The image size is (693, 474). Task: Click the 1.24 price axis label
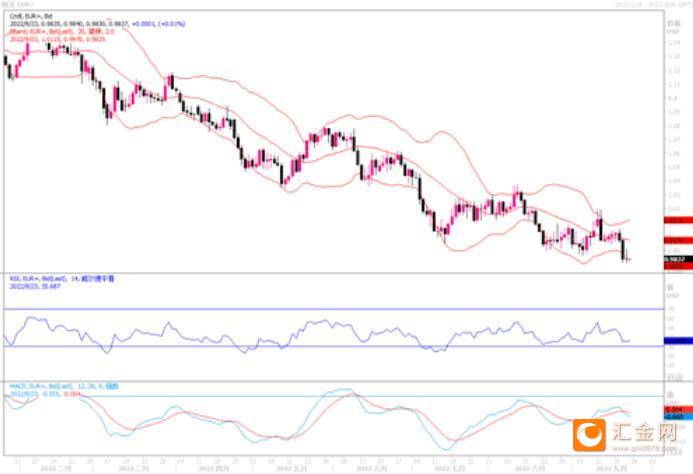674,43
